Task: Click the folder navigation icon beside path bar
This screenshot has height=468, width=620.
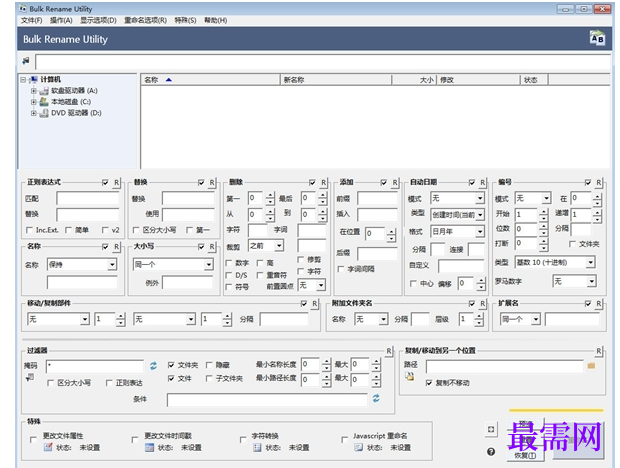Action: tap(26, 61)
